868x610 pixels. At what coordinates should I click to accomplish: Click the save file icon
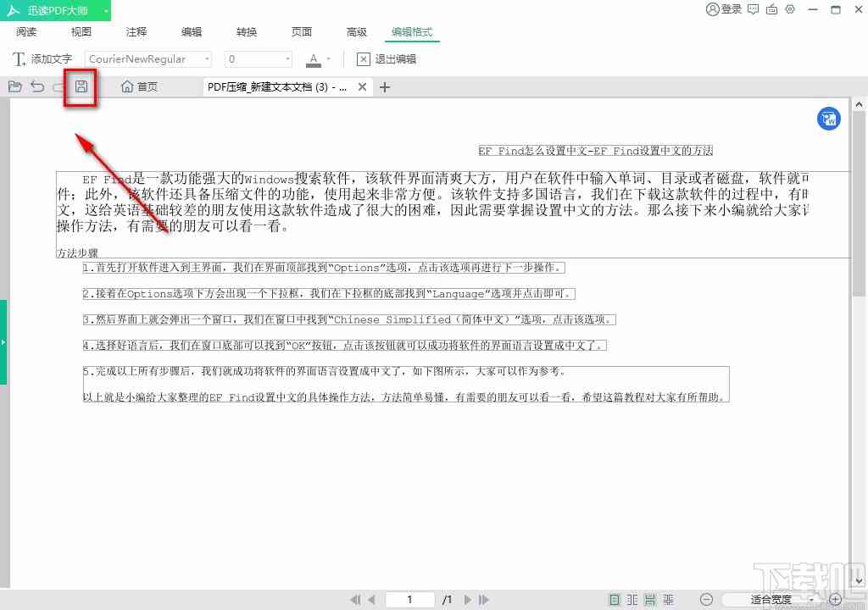(x=81, y=86)
